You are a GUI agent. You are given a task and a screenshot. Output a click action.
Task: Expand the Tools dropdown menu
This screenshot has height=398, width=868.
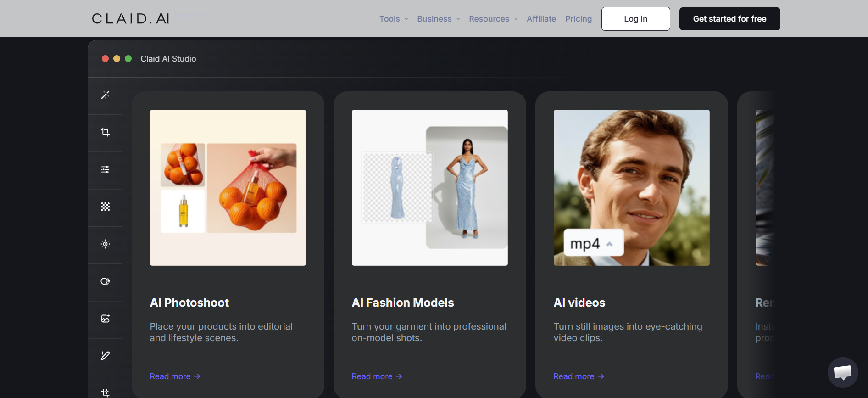[x=393, y=19]
